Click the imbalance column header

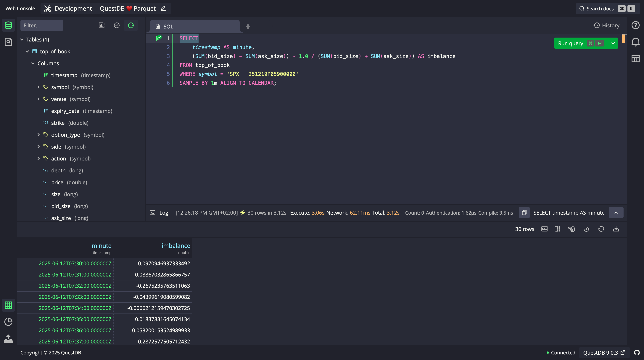(176, 246)
